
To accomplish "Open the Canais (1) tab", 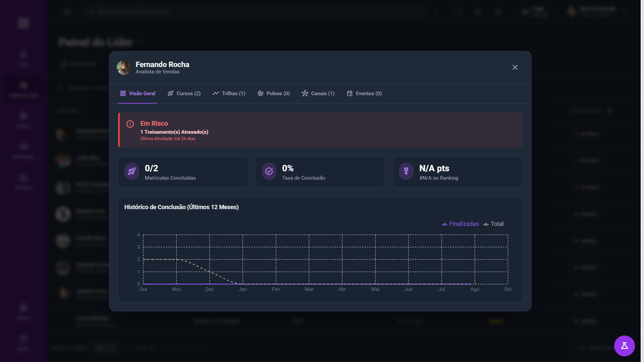I will tap(318, 94).
